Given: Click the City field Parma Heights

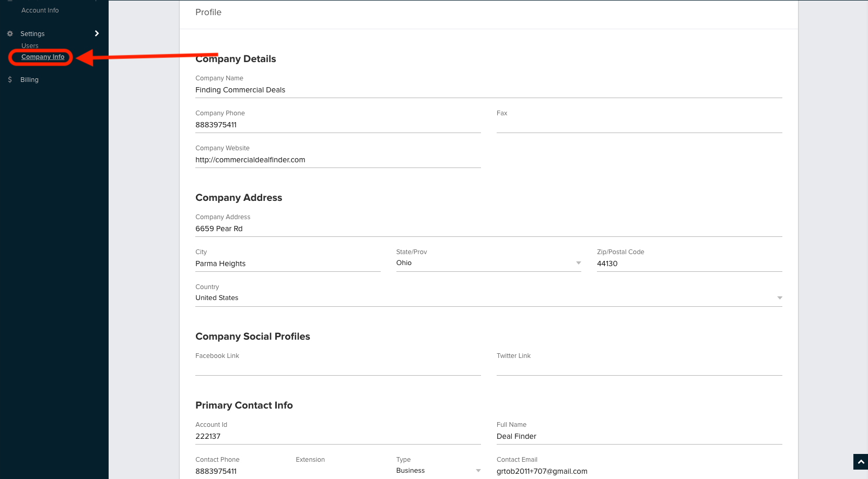Looking at the screenshot, I should [x=287, y=264].
